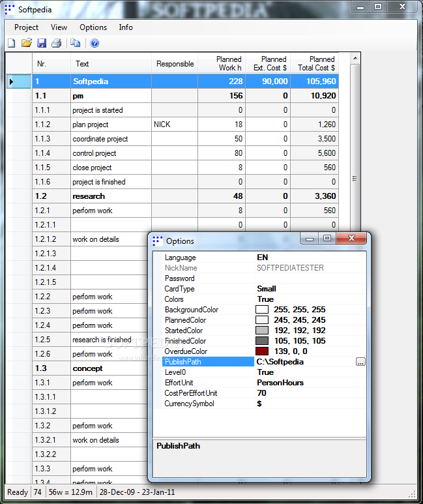423x504 pixels.
Task: Click the scroll up arrow of the table
Action: pos(355,58)
